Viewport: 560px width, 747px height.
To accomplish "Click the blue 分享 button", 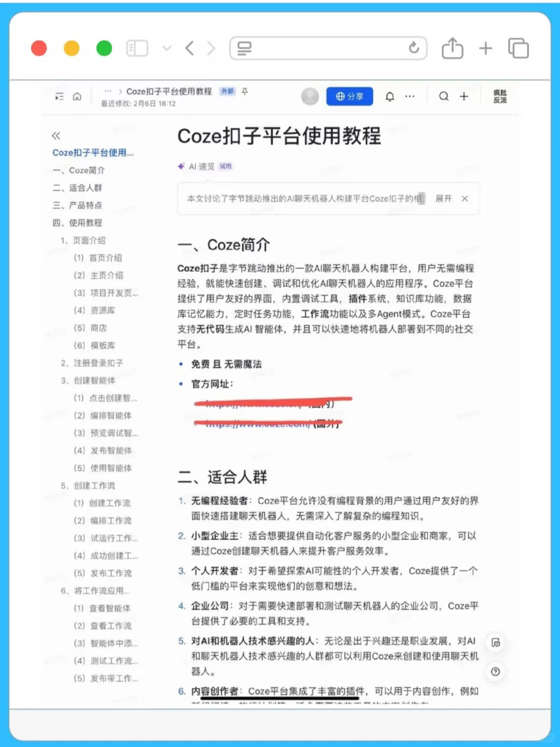I will pos(349,96).
